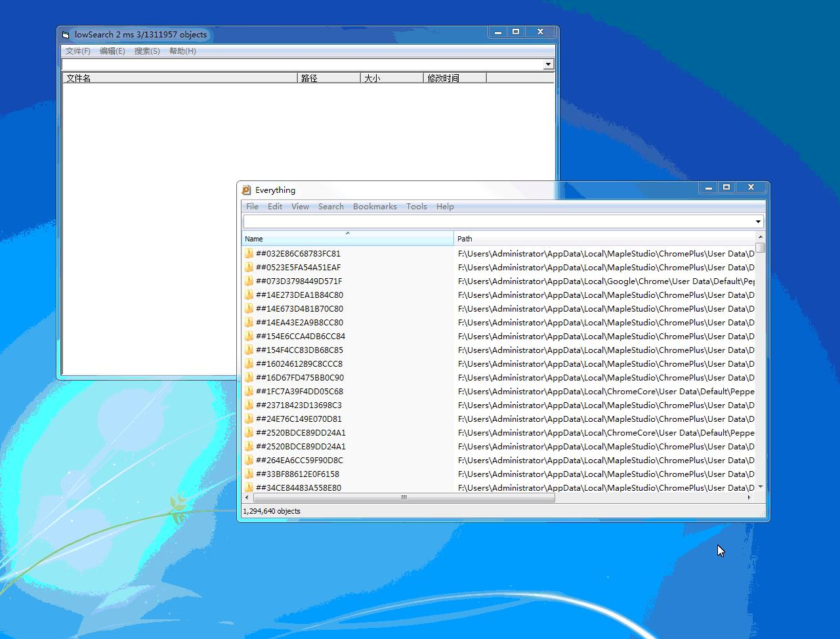
Task: Focus the Everything search input field
Action: pos(498,222)
